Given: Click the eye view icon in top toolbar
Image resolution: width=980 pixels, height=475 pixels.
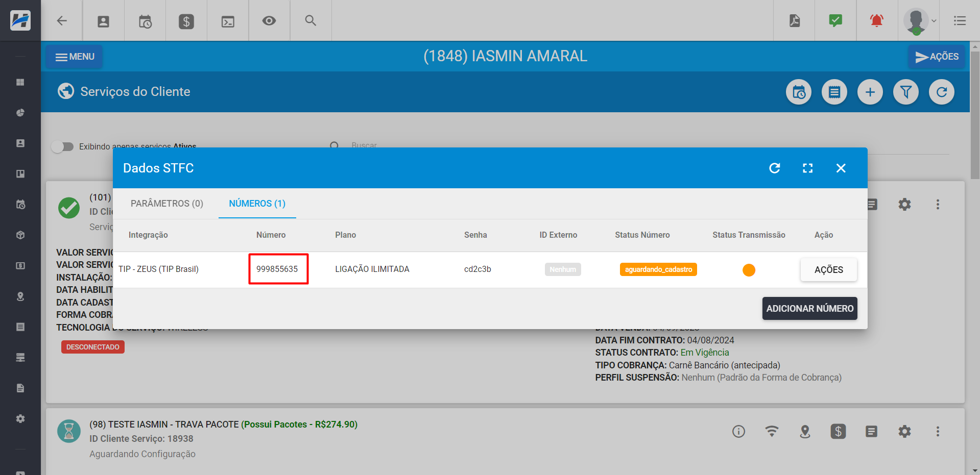Looking at the screenshot, I should tap(269, 21).
